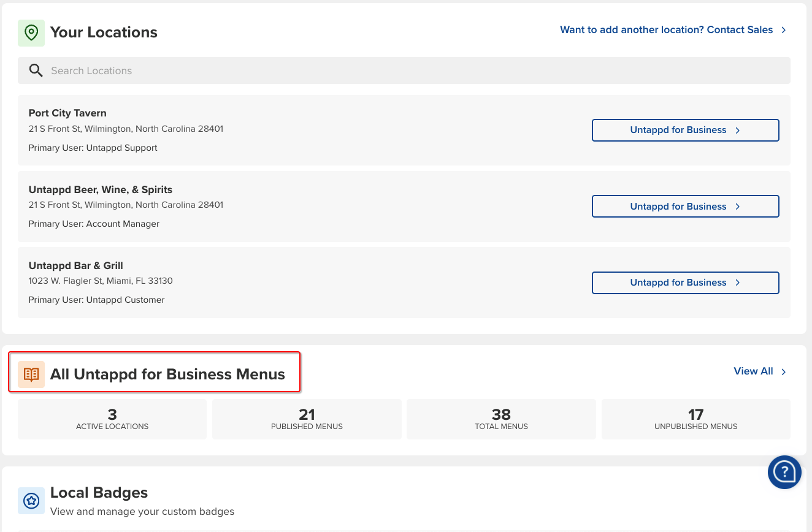The image size is (812, 532).
Task: Open Untappd for Business for Port City Tavern
Action: [685, 130]
